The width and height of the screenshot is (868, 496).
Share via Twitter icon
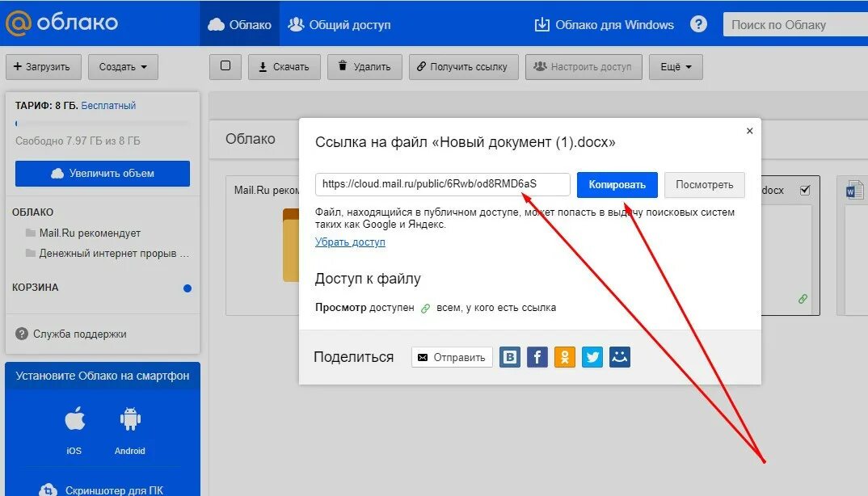pyautogui.click(x=592, y=357)
